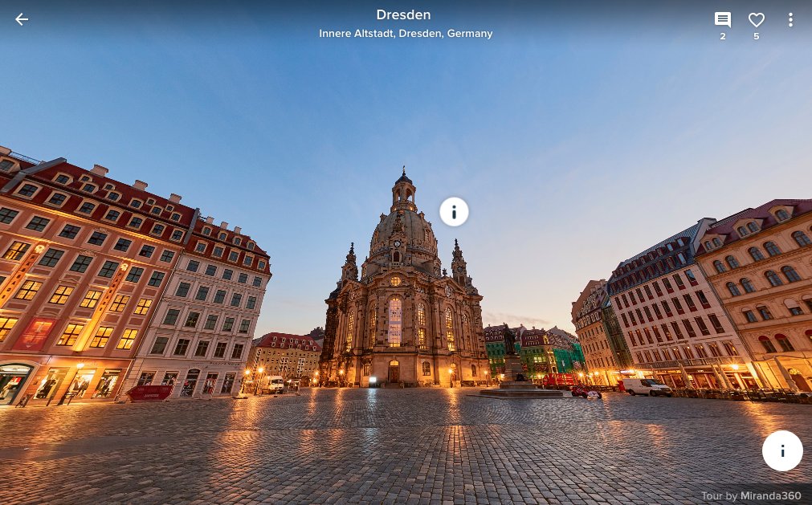Click the comment count 2
This screenshot has width=812, height=505.
[x=722, y=36]
